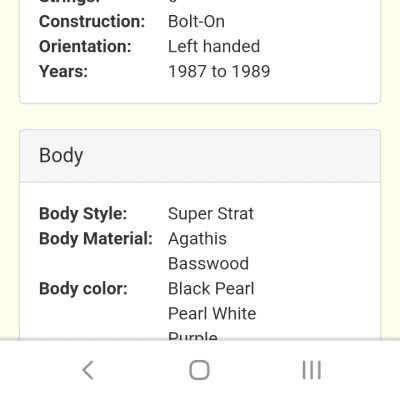Viewport: 400px width, 400px height.
Task: Select the Body Material label
Action: tap(96, 239)
